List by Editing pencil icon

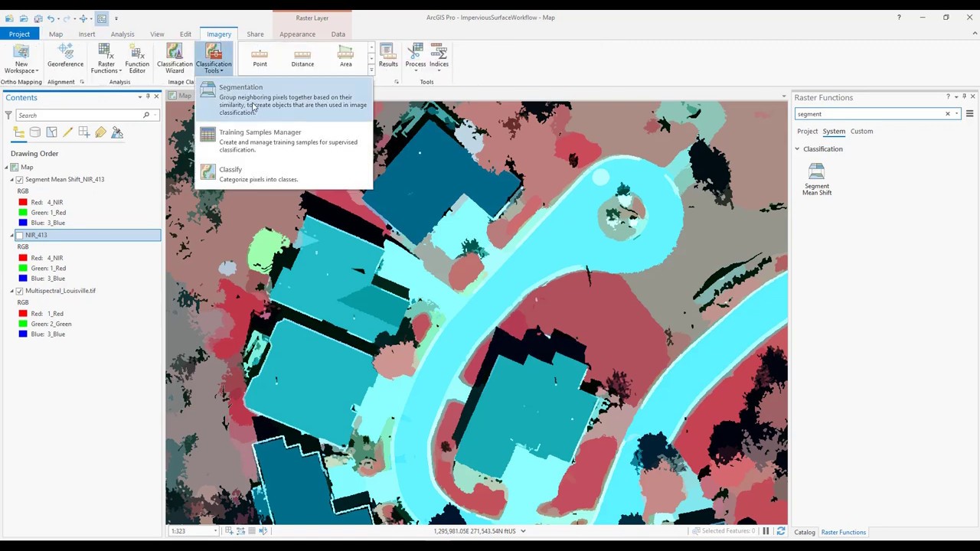point(67,132)
